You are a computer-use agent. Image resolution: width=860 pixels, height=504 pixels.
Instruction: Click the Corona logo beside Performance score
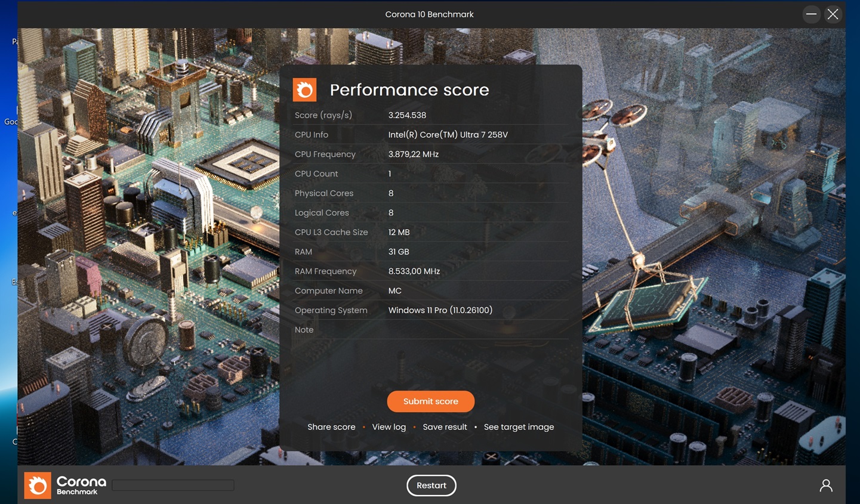pos(304,90)
